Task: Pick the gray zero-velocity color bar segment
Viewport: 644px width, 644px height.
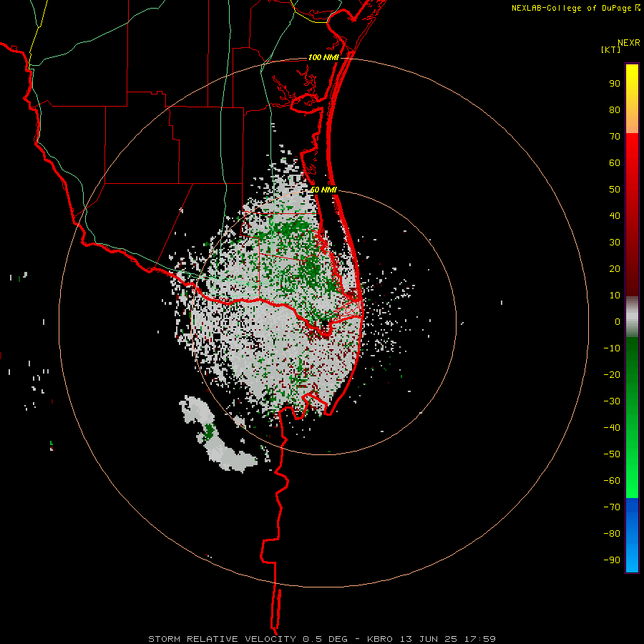Action: pos(632,317)
